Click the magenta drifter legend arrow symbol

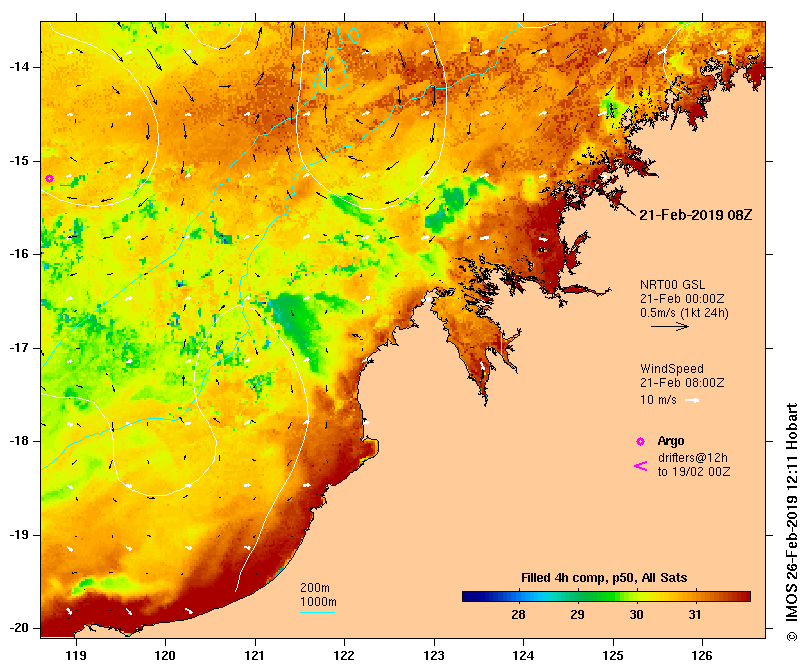640,466
